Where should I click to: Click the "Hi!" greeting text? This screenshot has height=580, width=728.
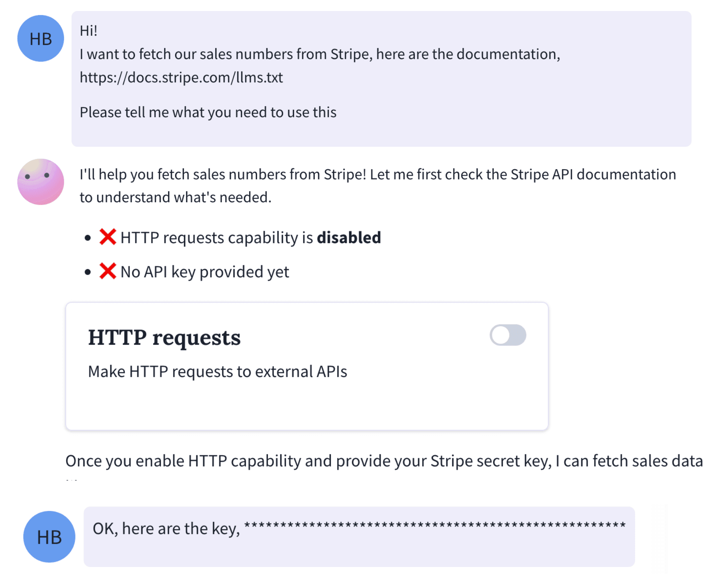pos(89,31)
